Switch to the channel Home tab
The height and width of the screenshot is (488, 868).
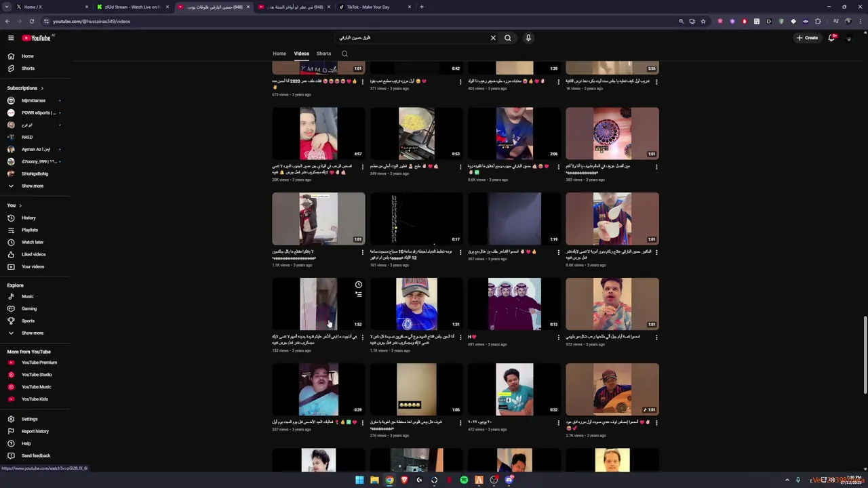tap(279, 54)
